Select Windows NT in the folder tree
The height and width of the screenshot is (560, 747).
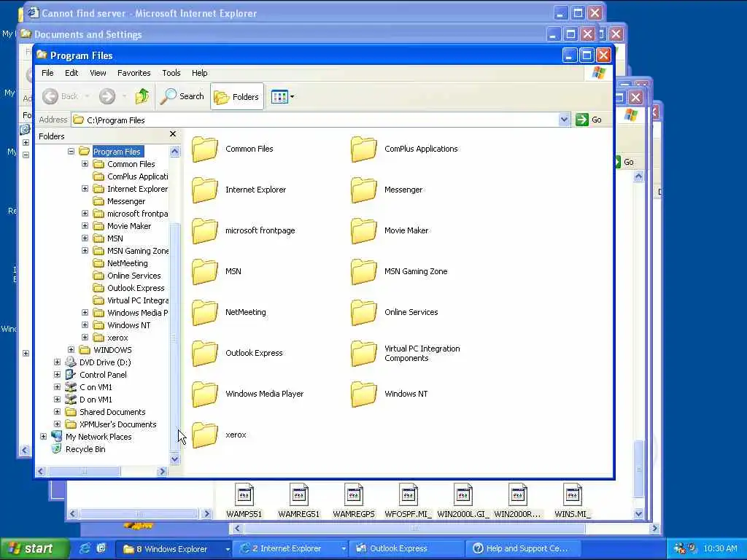[128, 325]
